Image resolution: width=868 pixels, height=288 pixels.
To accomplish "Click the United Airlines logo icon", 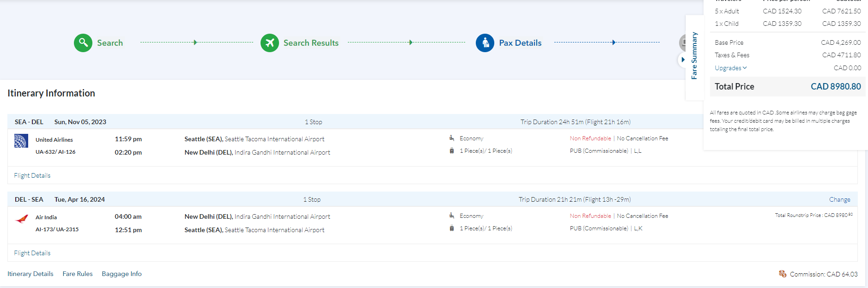I will click(21, 141).
